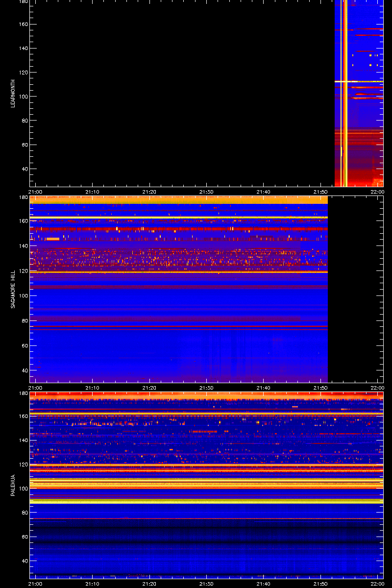
Task: Click 21:50 time label under Sagamore Hill panel
Action: pos(321,388)
